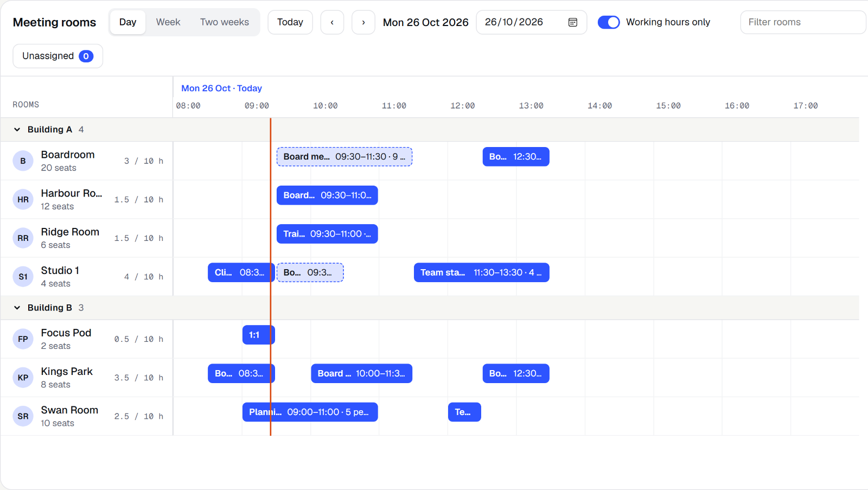Click the Focus Pod room name
The height and width of the screenshot is (490, 868).
pyautogui.click(x=66, y=333)
